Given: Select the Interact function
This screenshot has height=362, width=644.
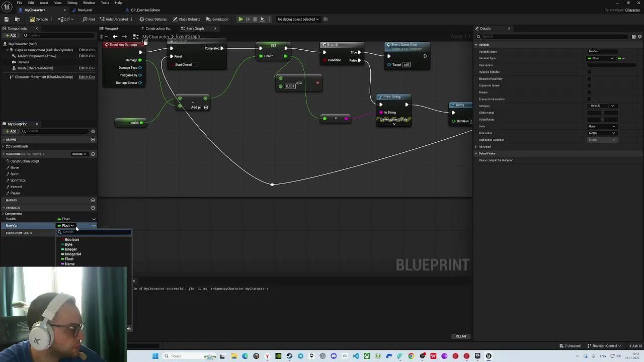Looking at the screenshot, I should pos(16,187).
